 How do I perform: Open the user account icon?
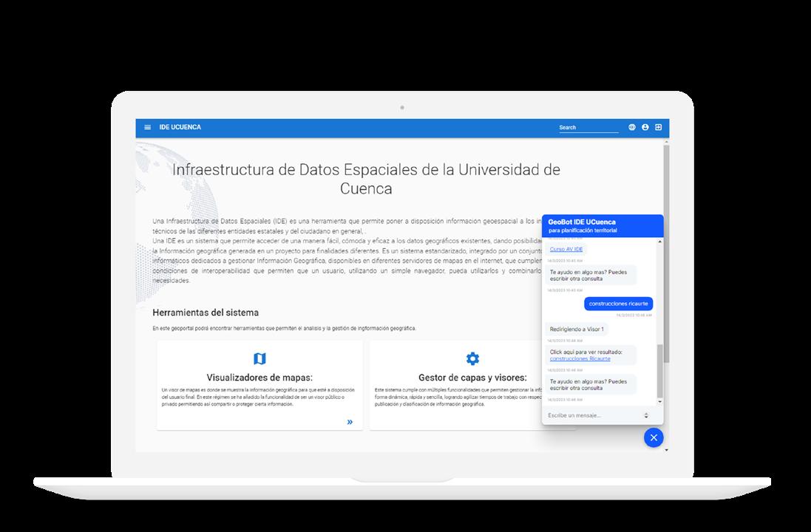point(645,127)
